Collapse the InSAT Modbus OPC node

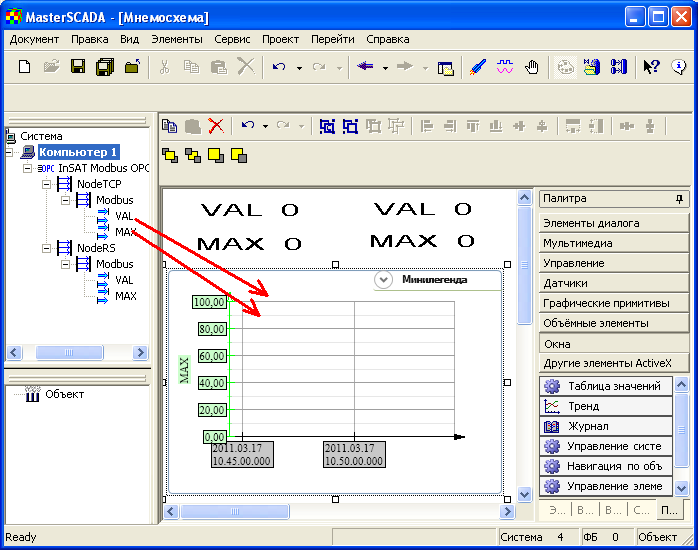click(x=28, y=168)
